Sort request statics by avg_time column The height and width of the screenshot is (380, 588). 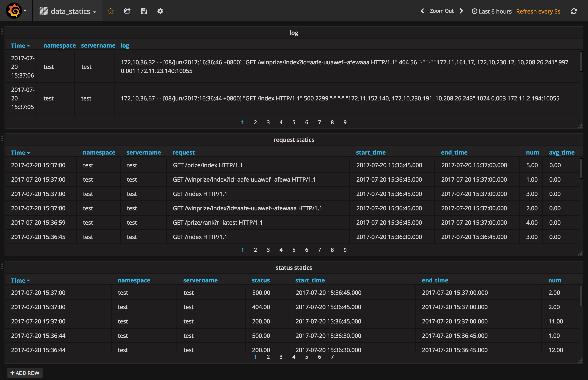pyautogui.click(x=562, y=152)
